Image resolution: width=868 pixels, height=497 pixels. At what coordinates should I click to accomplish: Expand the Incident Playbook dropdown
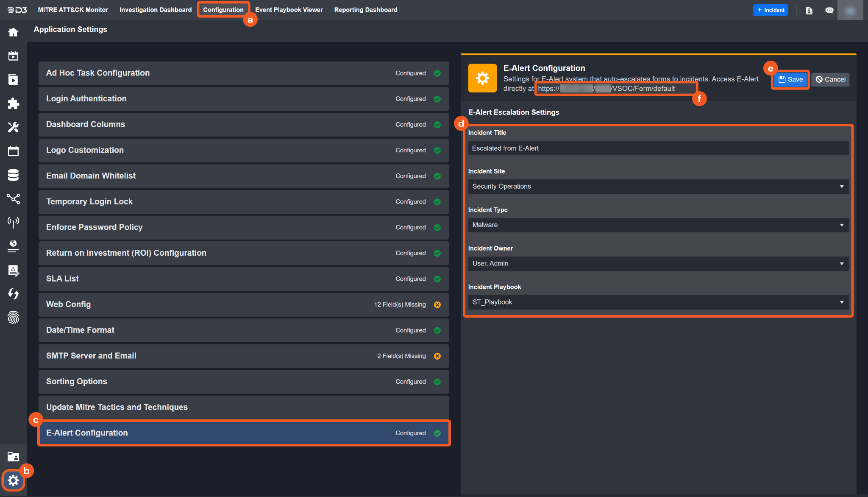[x=658, y=302]
